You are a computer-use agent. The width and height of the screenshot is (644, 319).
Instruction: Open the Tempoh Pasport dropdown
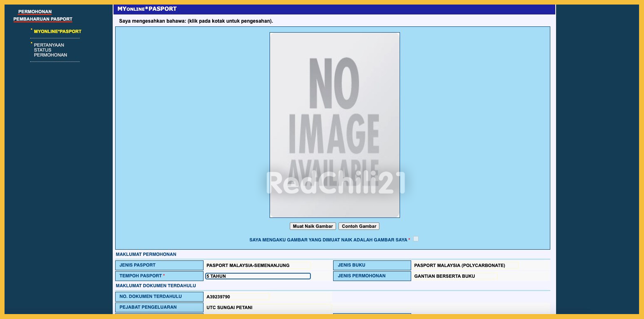[x=258, y=276]
